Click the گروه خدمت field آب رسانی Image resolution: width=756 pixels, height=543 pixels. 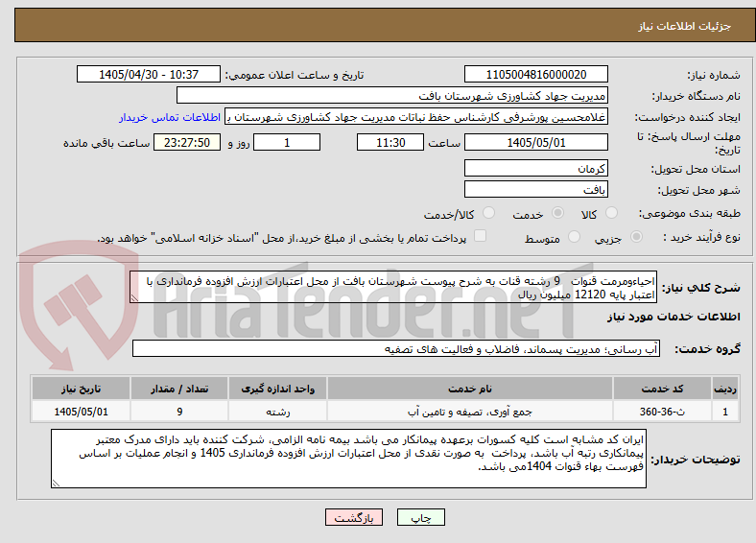(x=396, y=348)
